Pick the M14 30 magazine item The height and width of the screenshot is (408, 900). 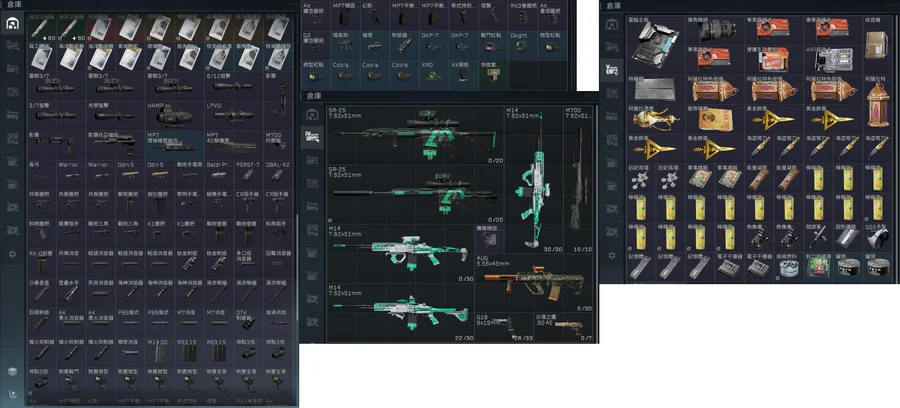pyautogui.click(x=160, y=351)
